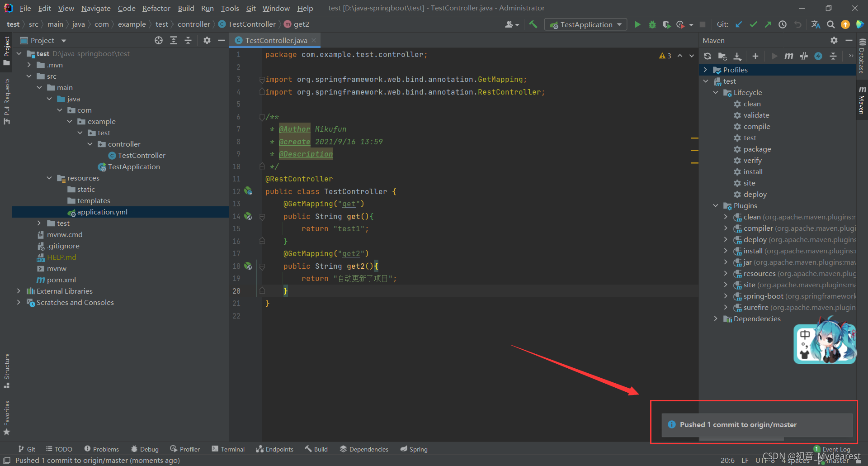Expand the spring-boot plugin node

[726, 296]
